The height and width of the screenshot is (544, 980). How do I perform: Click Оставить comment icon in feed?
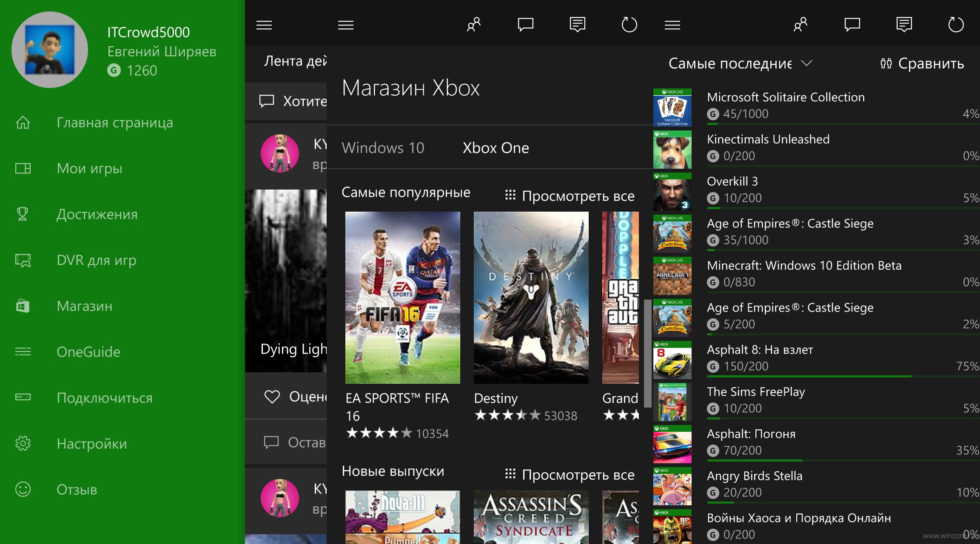(271, 442)
